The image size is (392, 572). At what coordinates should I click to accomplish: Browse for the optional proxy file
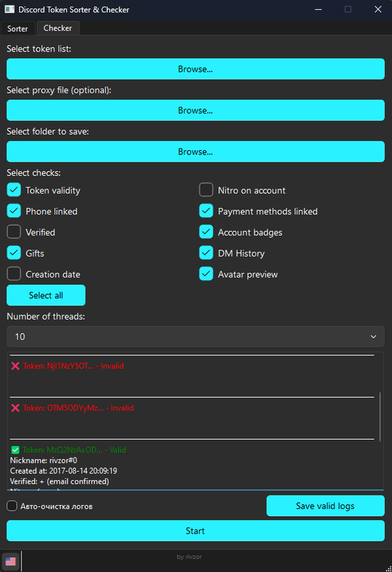click(x=195, y=110)
